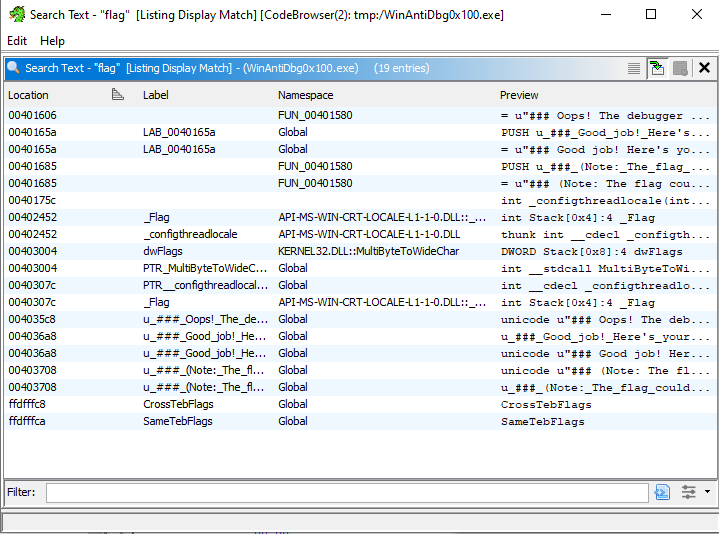Maximize the Search Text window
Screen dimensions: 719x534
[x=651, y=14]
